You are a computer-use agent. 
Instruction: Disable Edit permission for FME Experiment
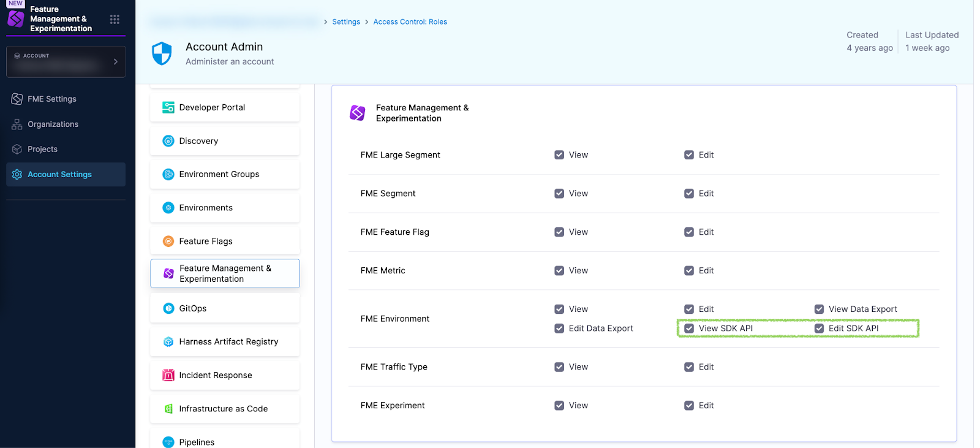[x=689, y=406]
